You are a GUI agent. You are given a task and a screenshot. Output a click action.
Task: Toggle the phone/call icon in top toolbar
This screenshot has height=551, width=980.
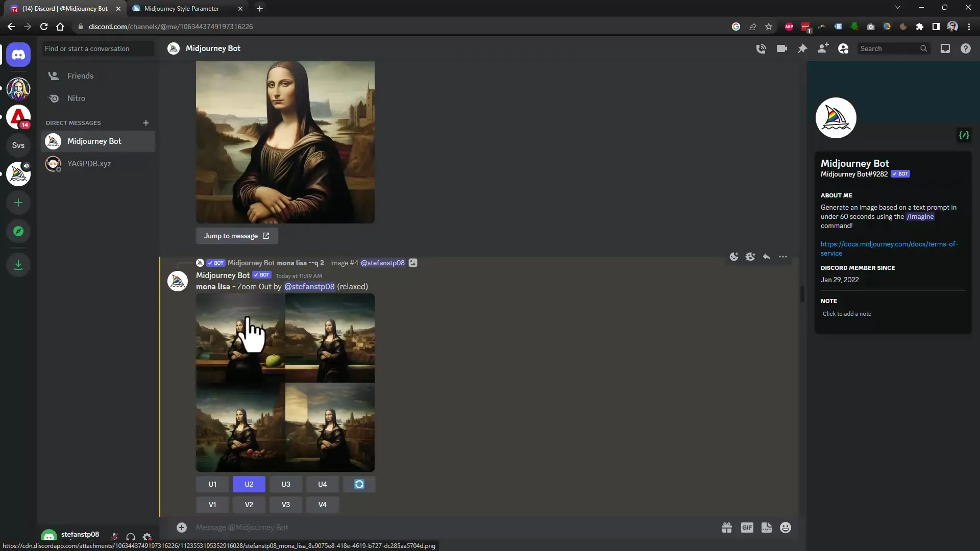click(x=761, y=48)
